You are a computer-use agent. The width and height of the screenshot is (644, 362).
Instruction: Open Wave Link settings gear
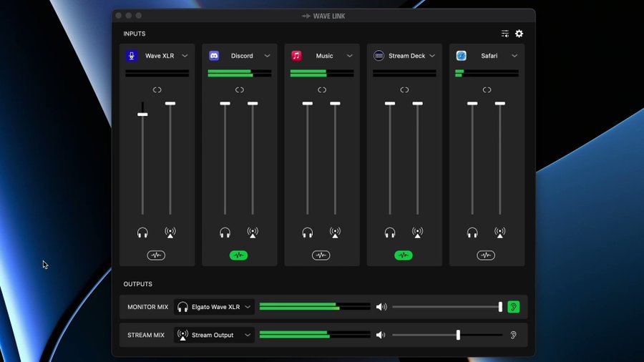point(519,34)
